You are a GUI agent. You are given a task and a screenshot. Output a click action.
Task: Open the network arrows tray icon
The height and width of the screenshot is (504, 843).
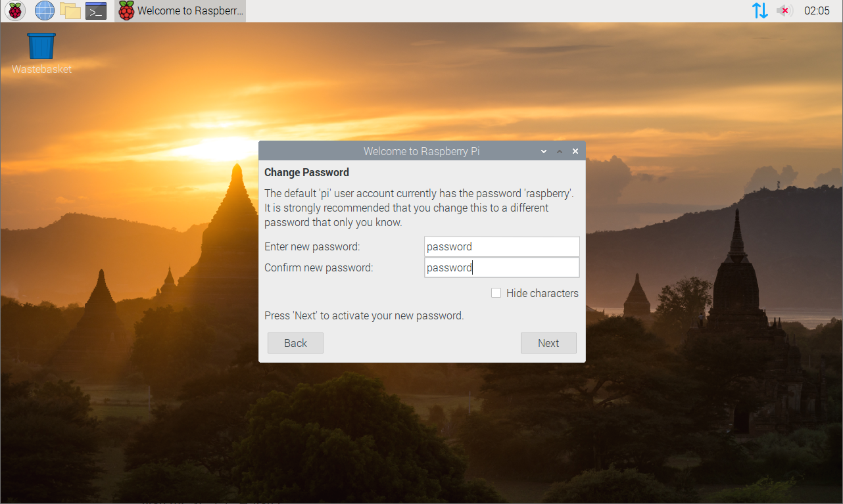(760, 11)
